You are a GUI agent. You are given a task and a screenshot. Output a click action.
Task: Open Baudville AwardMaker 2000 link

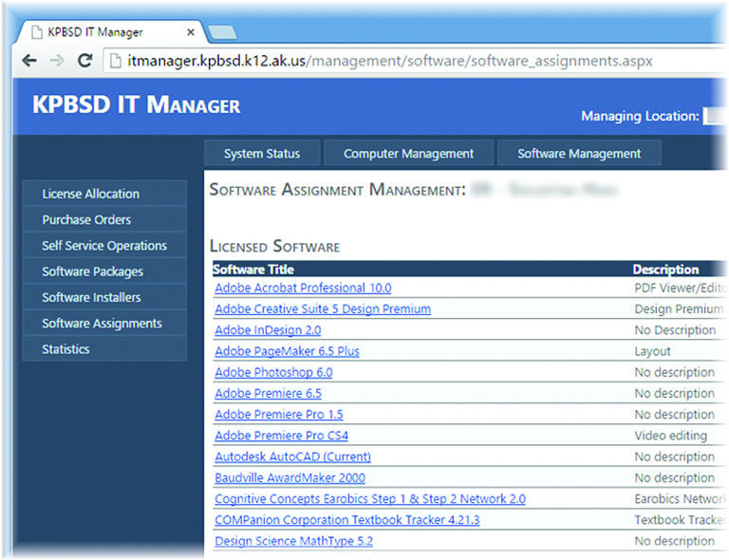tap(290, 477)
